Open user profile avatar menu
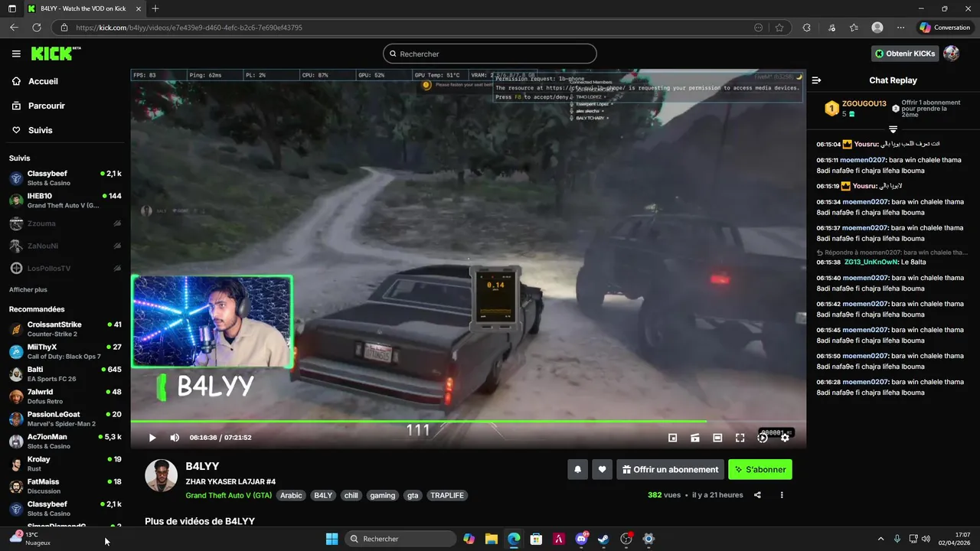Viewport: 980px width, 551px height. pyautogui.click(x=951, y=54)
